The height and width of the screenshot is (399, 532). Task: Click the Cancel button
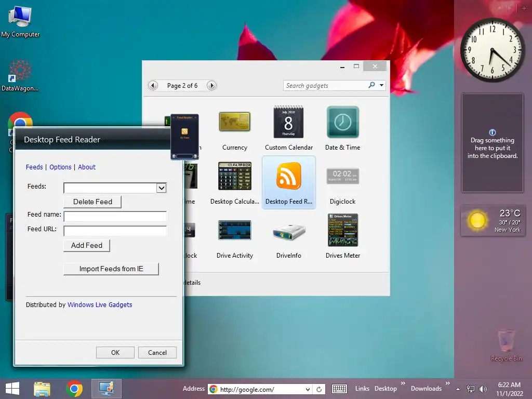click(x=157, y=353)
